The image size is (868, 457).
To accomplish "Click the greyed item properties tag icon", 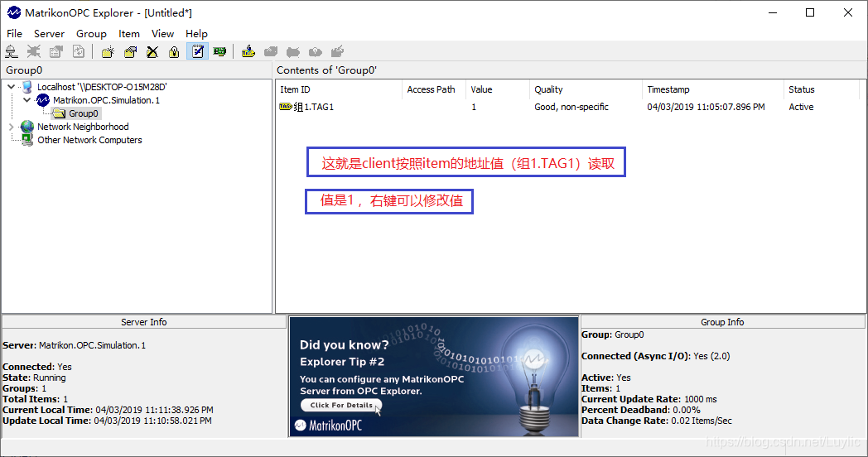I will (x=271, y=51).
